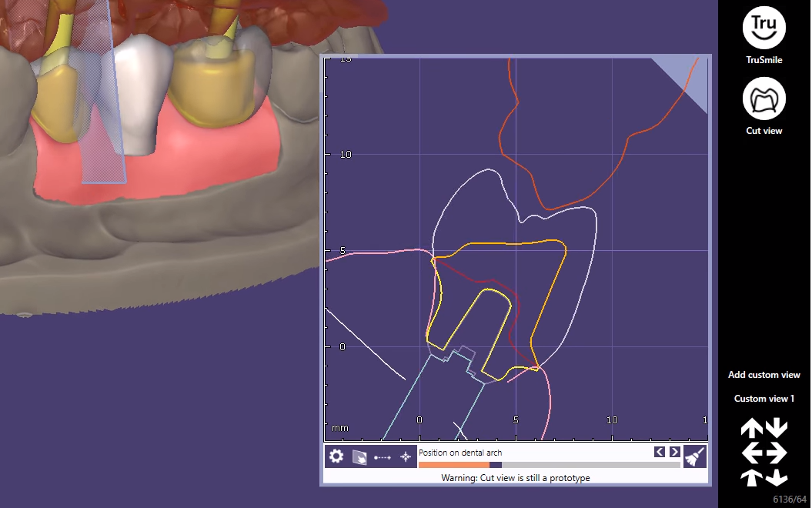Click the Position on dental arch slider
Viewport: 812px width, 508px height.
point(549,464)
